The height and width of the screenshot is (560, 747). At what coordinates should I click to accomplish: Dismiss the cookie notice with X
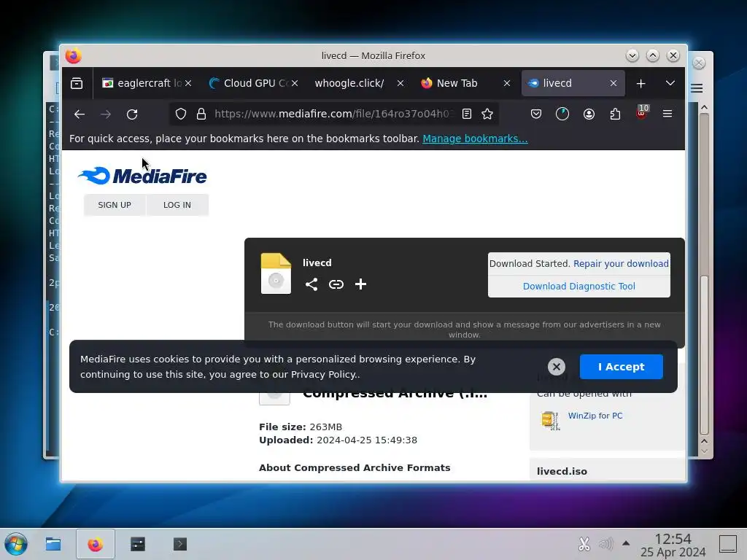(x=557, y=367)
